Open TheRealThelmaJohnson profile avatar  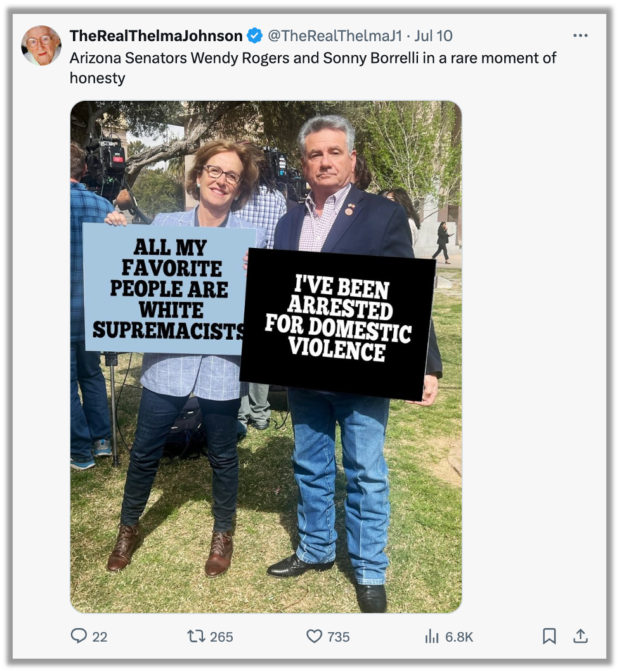coord(41,46)
